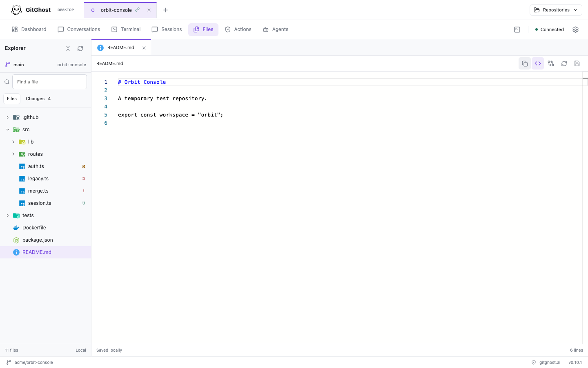Open the Sessions tab
This screenshot has width=588, height=368.
click(167, 29)
